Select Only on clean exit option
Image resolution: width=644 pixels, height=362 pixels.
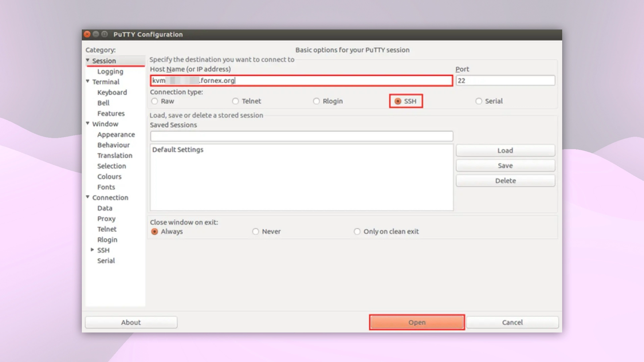[x=357, y=232]
